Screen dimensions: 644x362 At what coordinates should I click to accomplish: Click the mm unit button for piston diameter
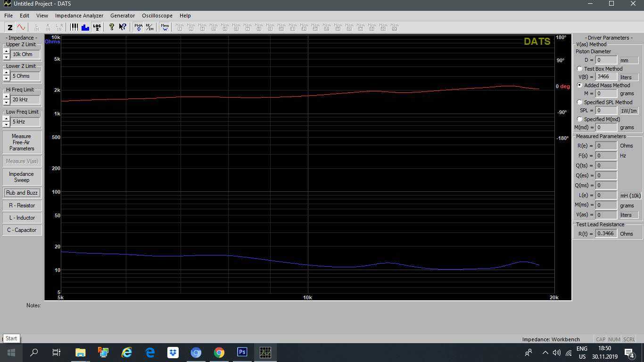pyautogui.click(x=629, y=60)
